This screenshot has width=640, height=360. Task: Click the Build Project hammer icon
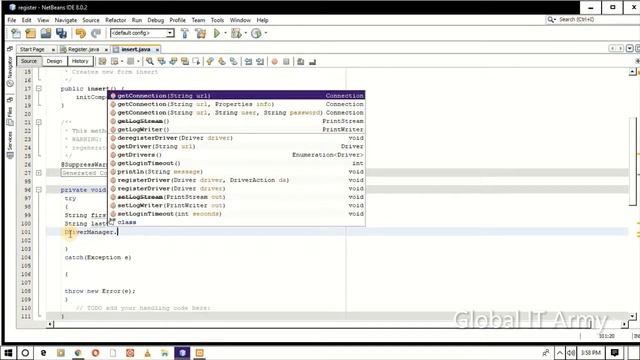pyautogui.click(x=184, y=33)
